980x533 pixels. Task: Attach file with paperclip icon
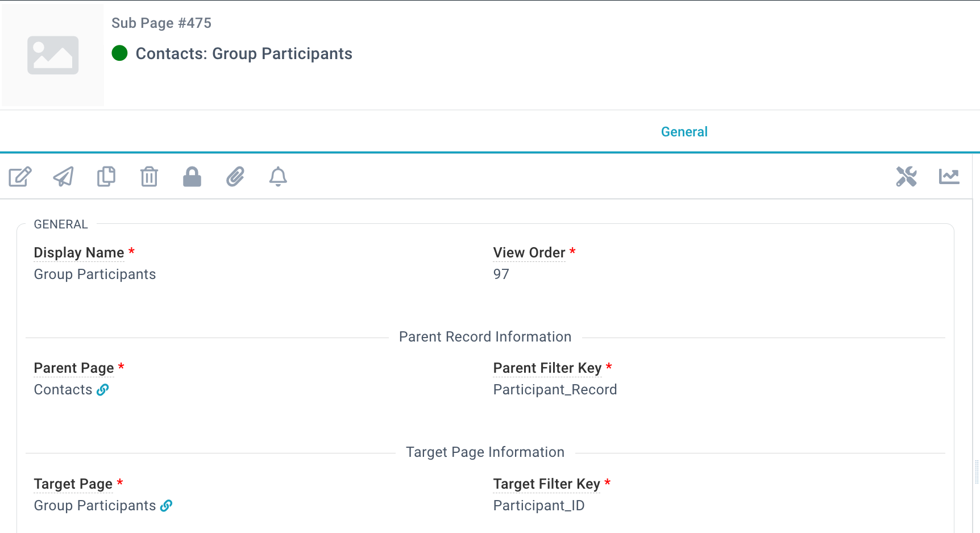[235, 177]
